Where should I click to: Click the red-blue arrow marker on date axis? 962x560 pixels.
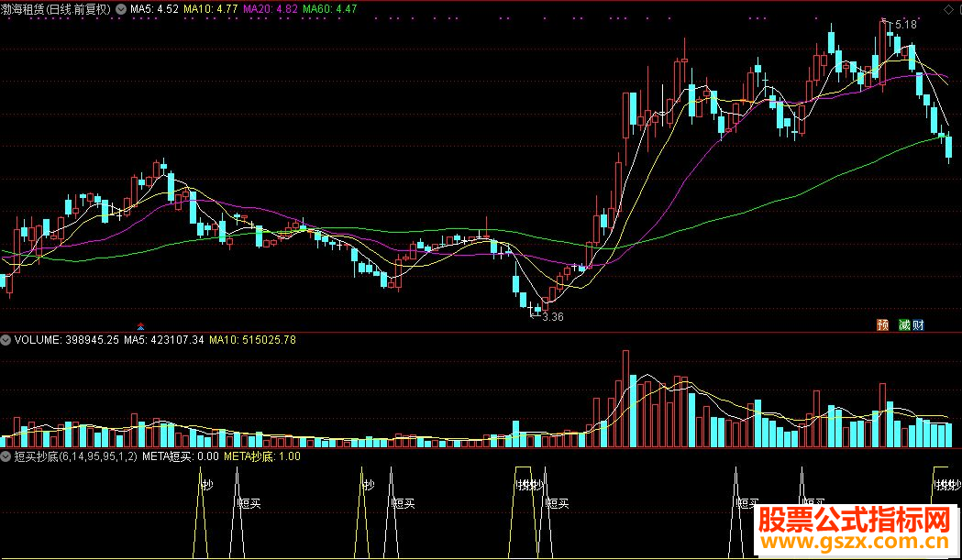coord(140,326)
